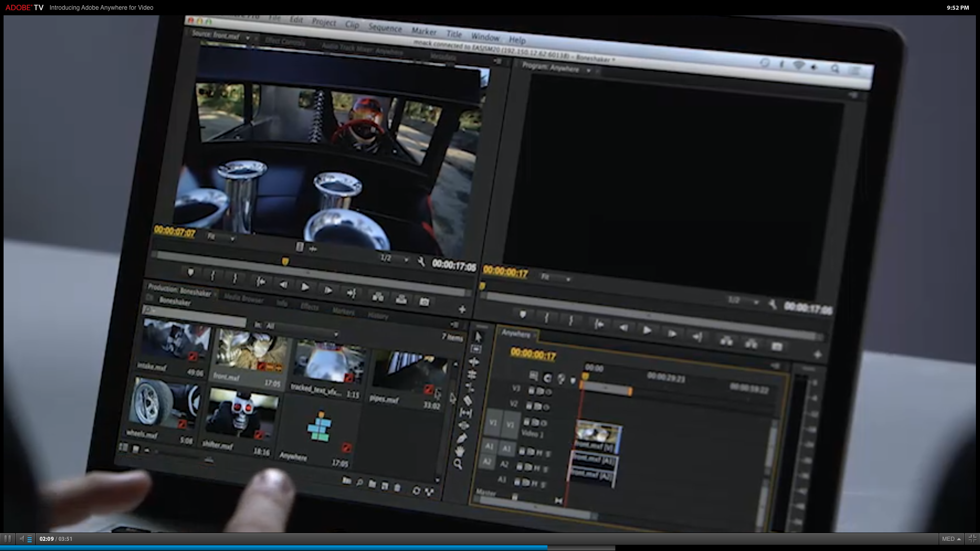Toggle V3 track output eye
The width and height of the screenshot is (980, 551).
(549, 392)
